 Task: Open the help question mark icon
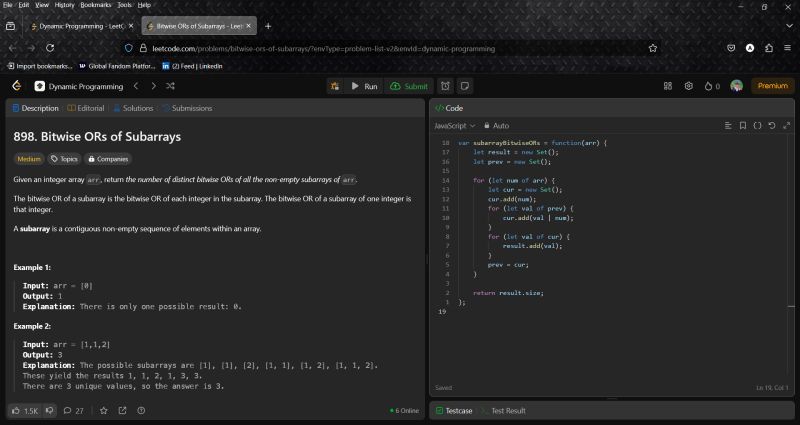point(141,411)
